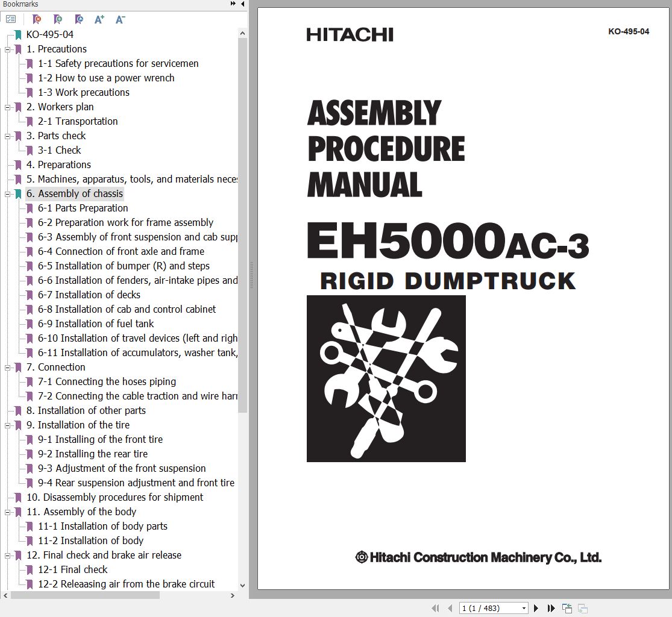Click horizontal scroll-right arrow in bookmarks
The image size is (672, 617).
point(233,595)
